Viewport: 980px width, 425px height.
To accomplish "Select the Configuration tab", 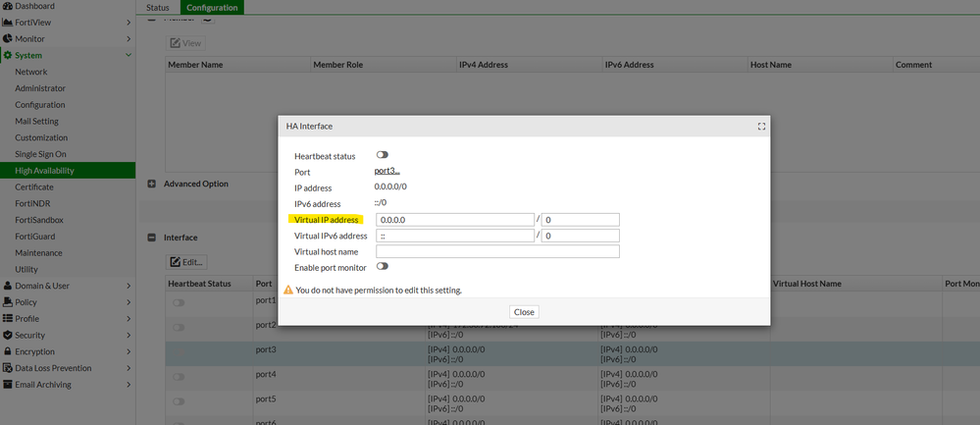I will pyautogui.click(x=212, y=8).
